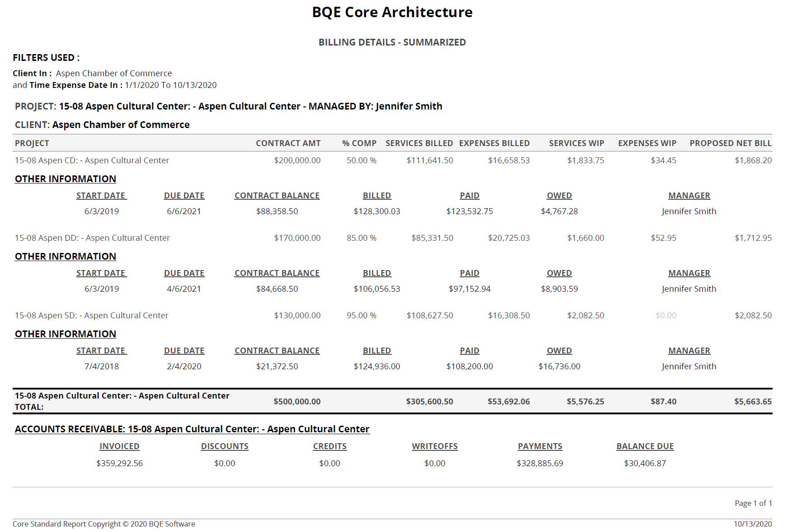Click services billed value $108,627.50
Image resolution: width=787 pixels, height=532 pixels.
[x=430, y=316]
